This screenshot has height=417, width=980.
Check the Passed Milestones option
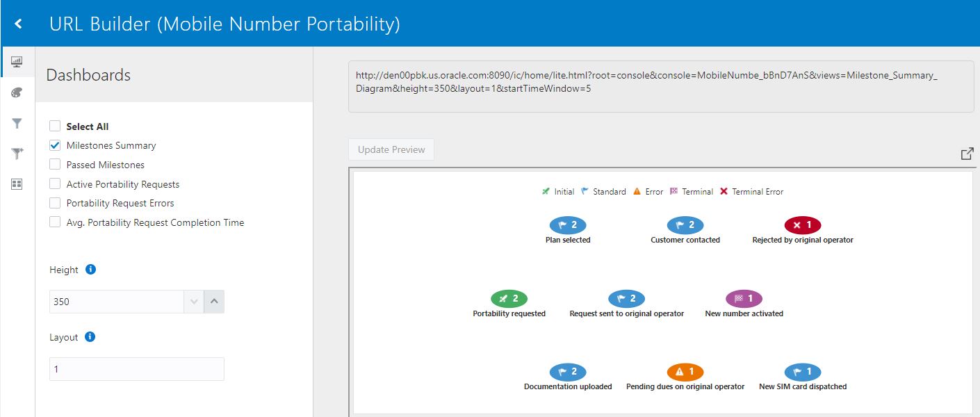tap(54, 165)
